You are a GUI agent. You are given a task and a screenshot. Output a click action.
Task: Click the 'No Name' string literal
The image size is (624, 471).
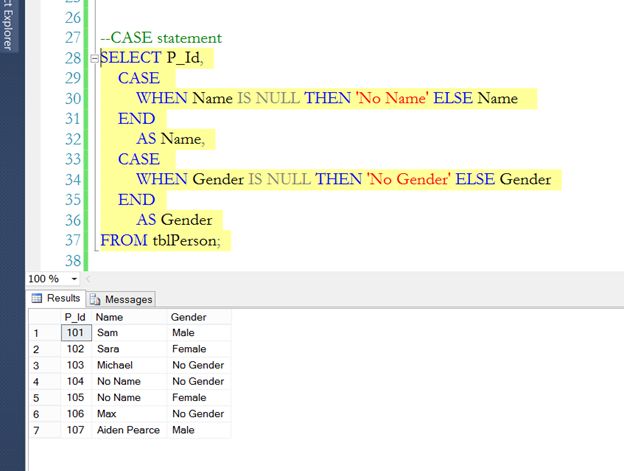click(392, 98)
